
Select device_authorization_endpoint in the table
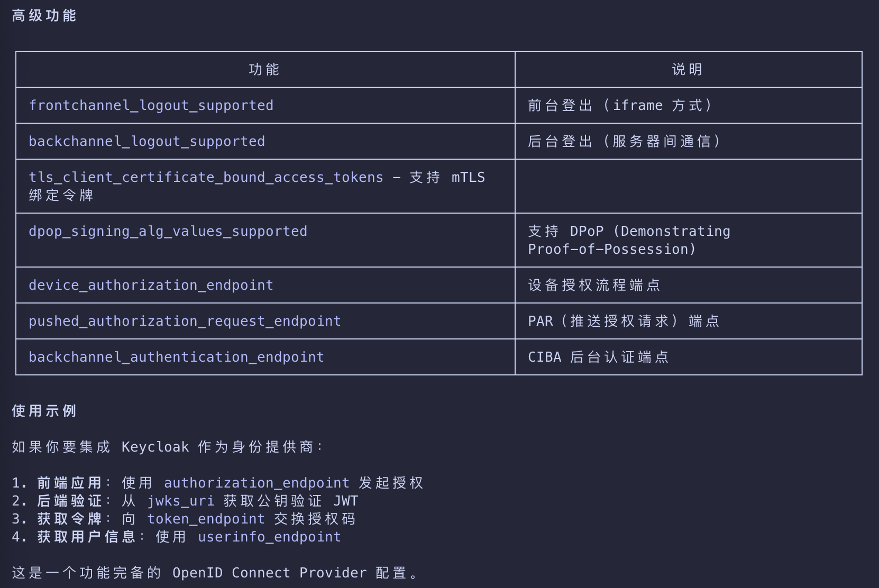(151, 285)
